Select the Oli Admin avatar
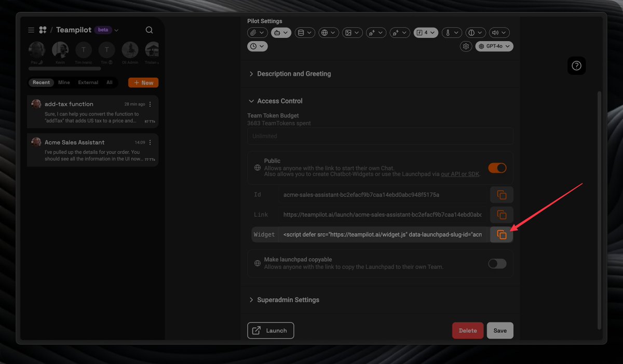The image size is (623, 364). click(x=130, y=50)
